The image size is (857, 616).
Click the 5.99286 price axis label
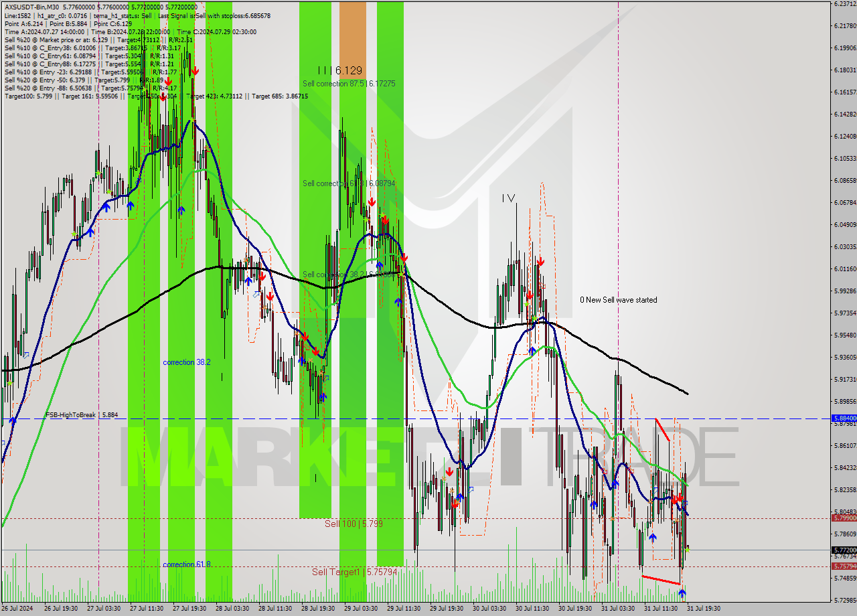coord(845,291)
